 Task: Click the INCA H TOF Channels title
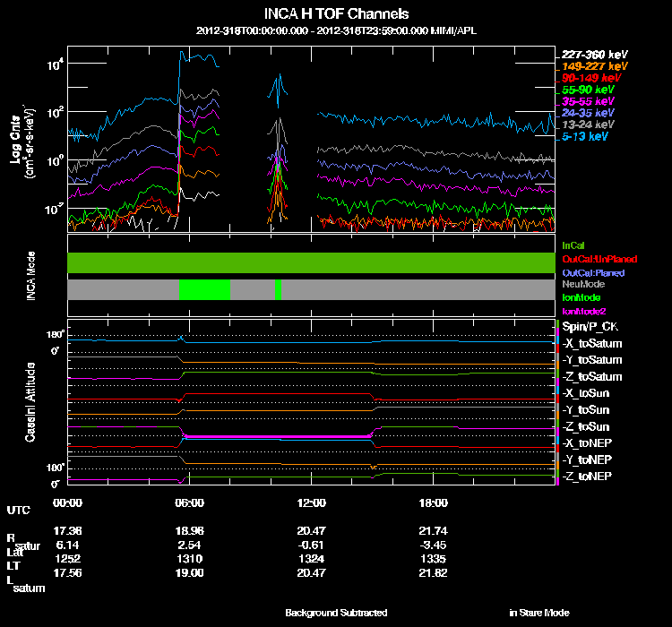point(336,13)
